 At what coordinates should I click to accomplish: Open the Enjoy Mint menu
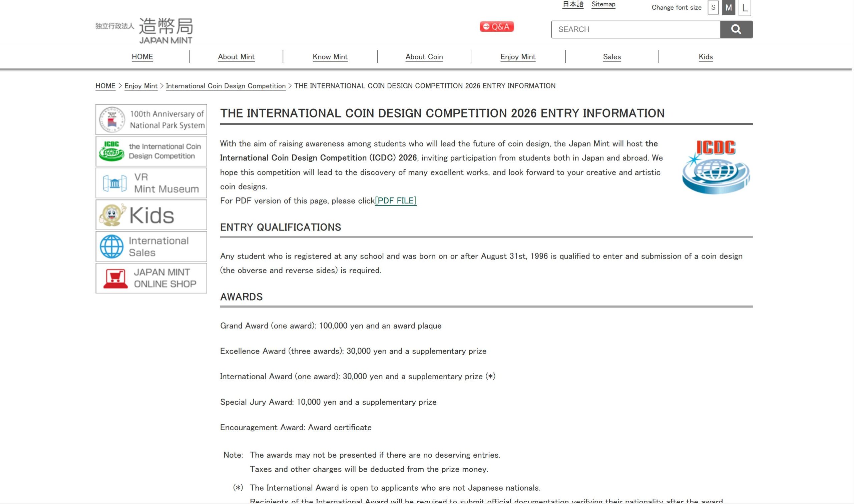pyautogui.click(x=518, y=57)
